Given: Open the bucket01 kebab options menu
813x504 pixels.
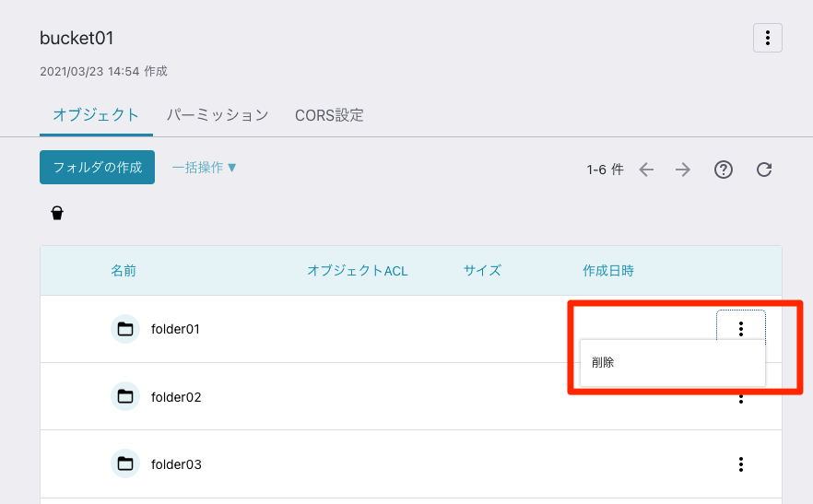Looking at the screenshot, I should click(x=767, y=38).
